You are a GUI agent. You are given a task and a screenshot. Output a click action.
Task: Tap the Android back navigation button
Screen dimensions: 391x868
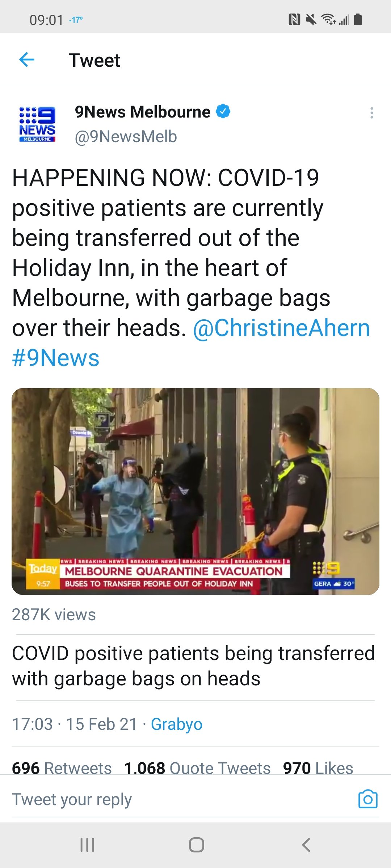[306, 845]
